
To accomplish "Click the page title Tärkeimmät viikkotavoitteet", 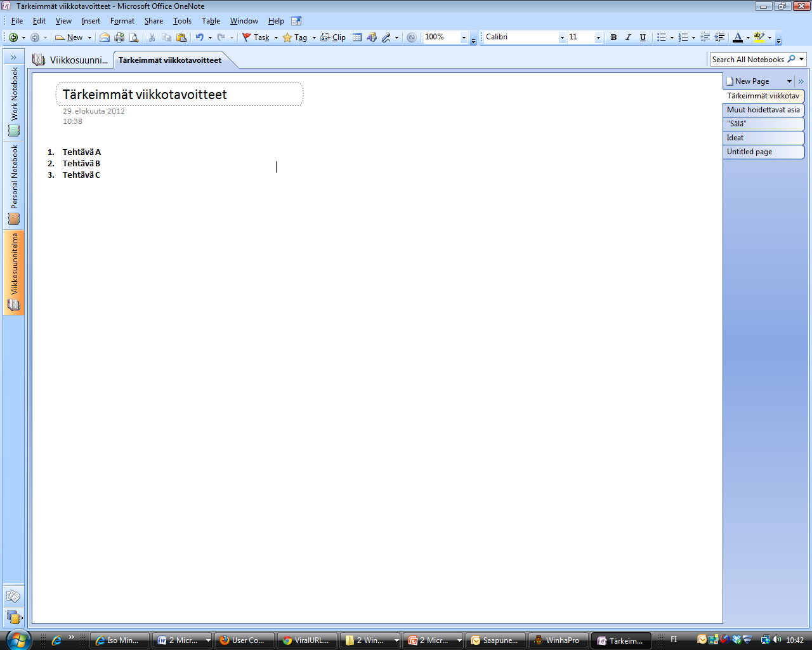I will tap(145, 95).
